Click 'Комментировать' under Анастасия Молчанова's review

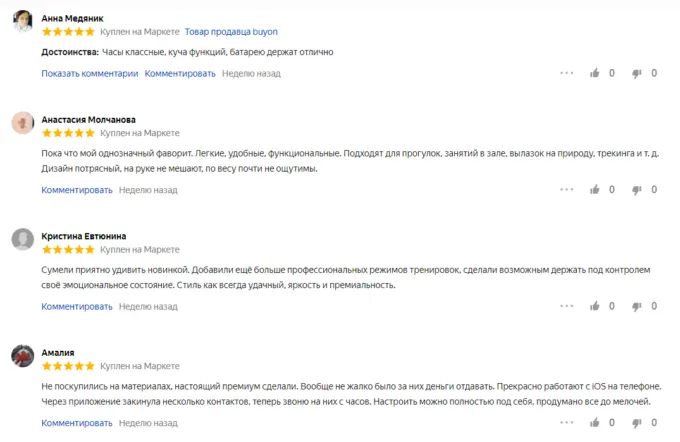point(77,189)
